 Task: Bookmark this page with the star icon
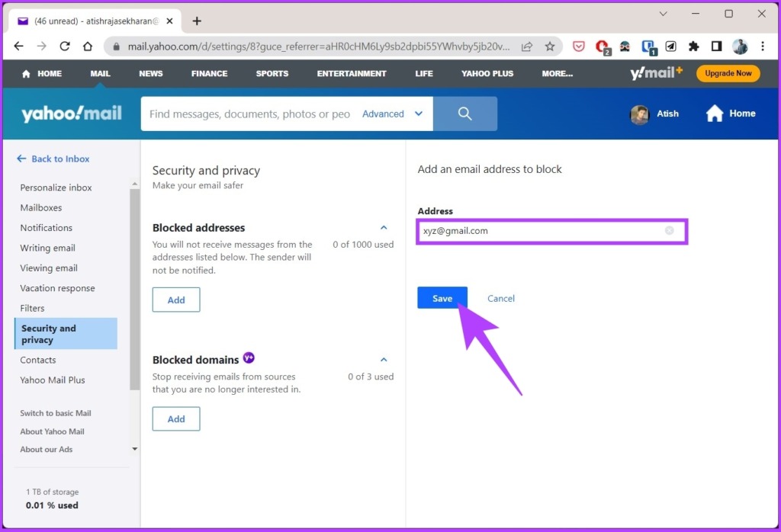550,46
